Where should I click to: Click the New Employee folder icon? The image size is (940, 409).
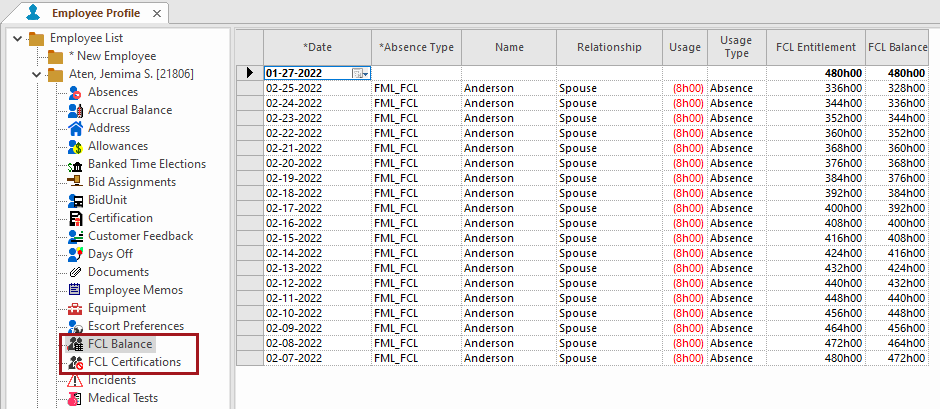pyautogui.click(x=56, y=56)
